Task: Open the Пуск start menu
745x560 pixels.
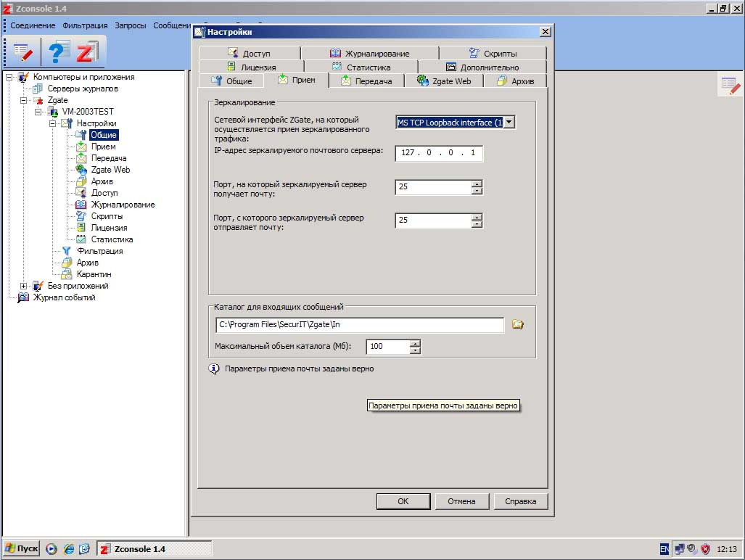Action: (x=21, y=548)
